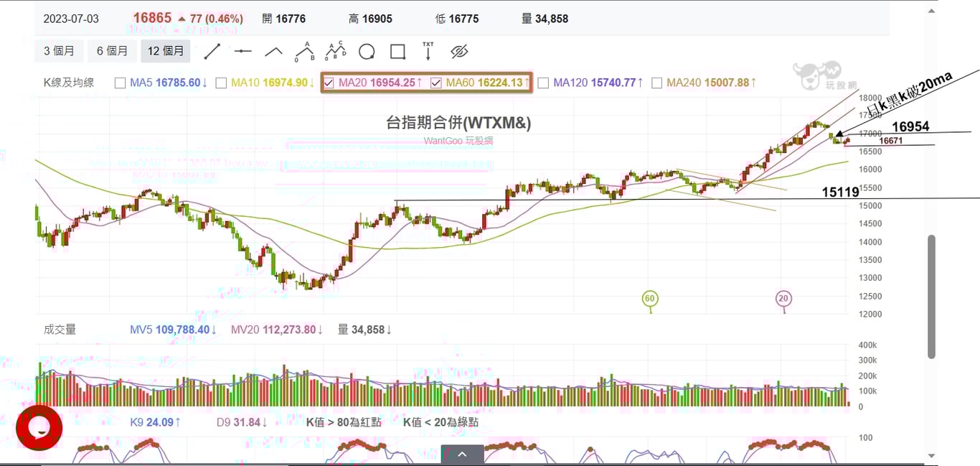This screenshot has height=466, width=980.
Task: Click the date 2023-07-03
Action: [x=70, y=19]
